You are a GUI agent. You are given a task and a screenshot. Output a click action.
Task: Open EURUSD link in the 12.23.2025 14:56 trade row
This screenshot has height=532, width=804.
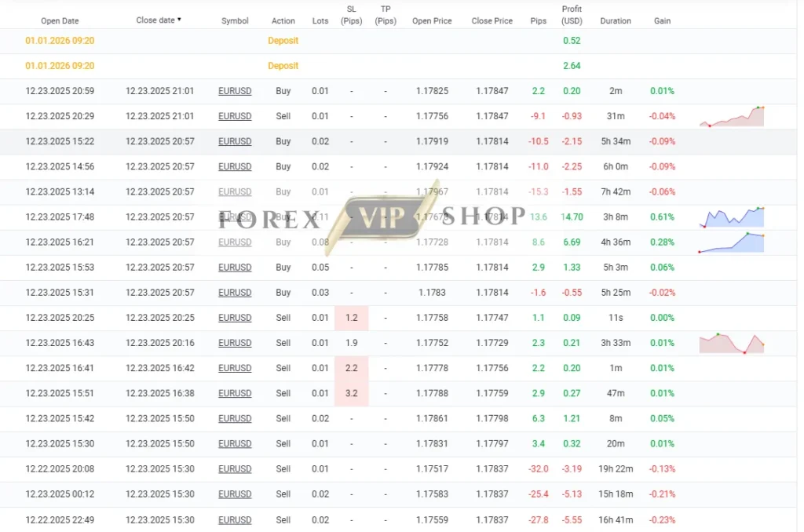point(235,166)
